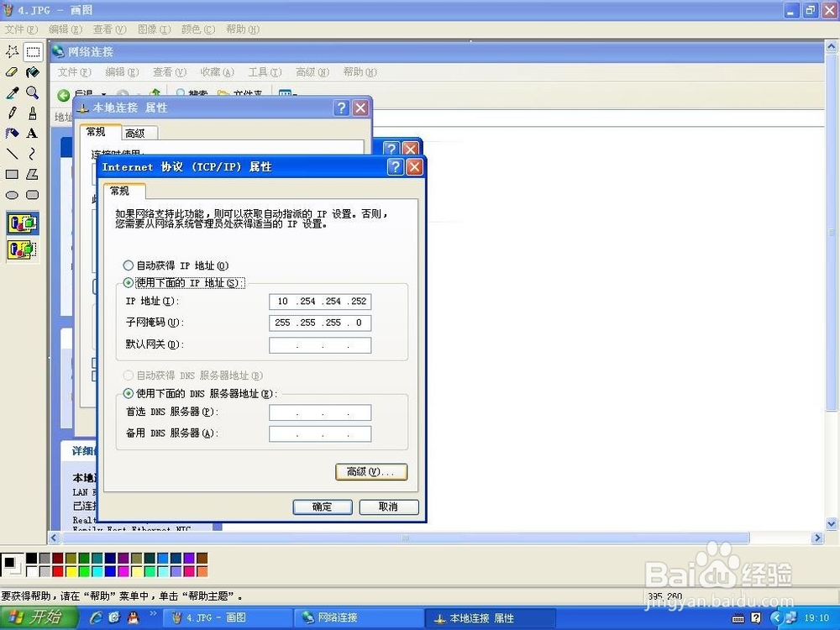Open Paint's 图像 menu

tap(153, 29)
